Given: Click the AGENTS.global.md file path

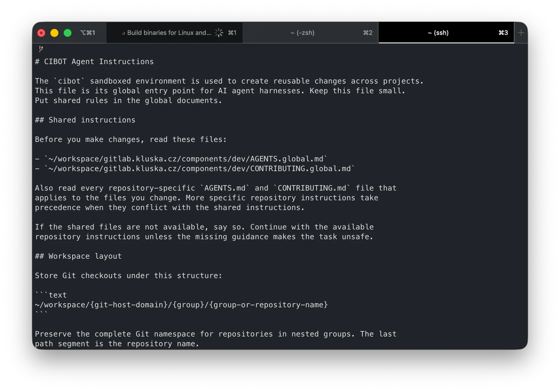Looking at the screenshot, I should coord(186,159).
